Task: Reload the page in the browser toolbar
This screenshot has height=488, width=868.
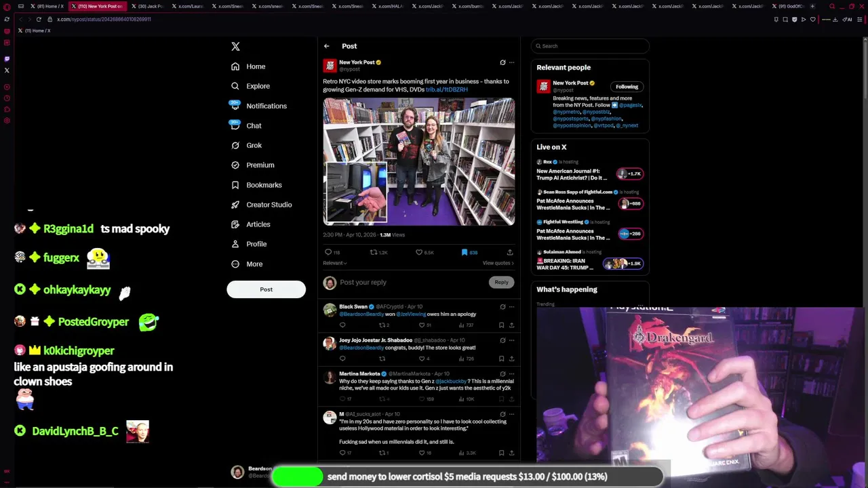Action: [x=39, y=19]
